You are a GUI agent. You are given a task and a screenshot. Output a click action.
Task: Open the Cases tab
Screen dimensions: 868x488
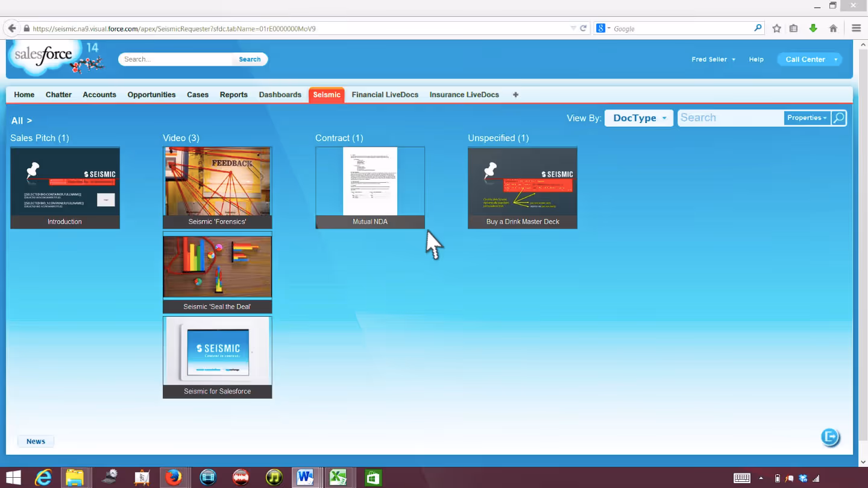198,95
